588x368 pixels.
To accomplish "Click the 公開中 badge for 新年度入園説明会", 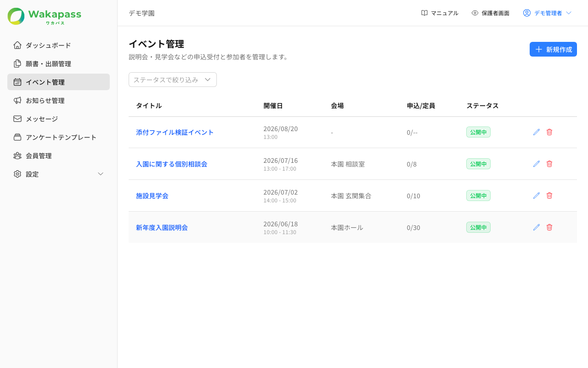I will (478, 227).
